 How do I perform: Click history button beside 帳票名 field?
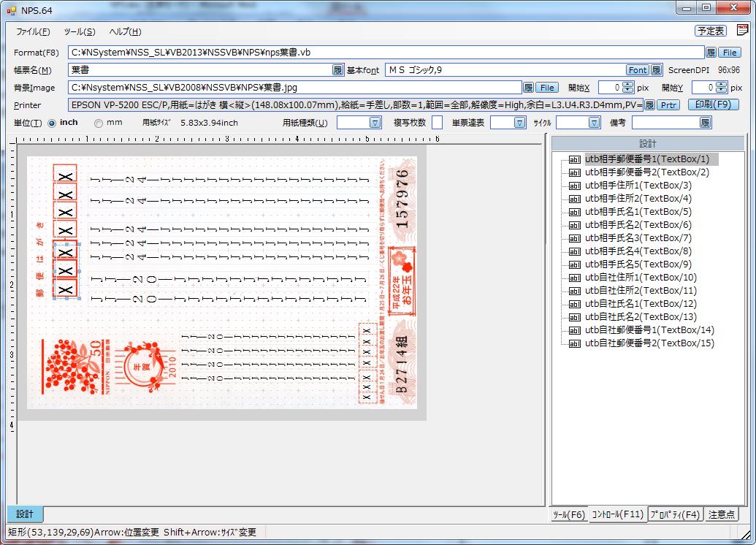coord(337,70)
